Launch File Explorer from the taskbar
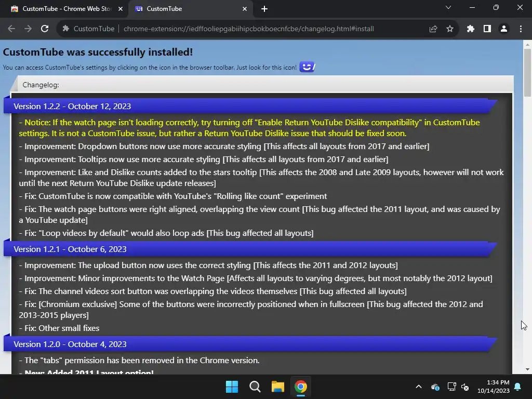Screen dimensions: 532x399 pos(278,387)
